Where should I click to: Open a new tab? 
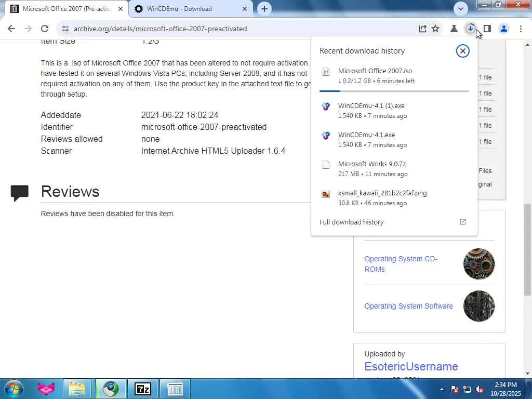point(264,9)
